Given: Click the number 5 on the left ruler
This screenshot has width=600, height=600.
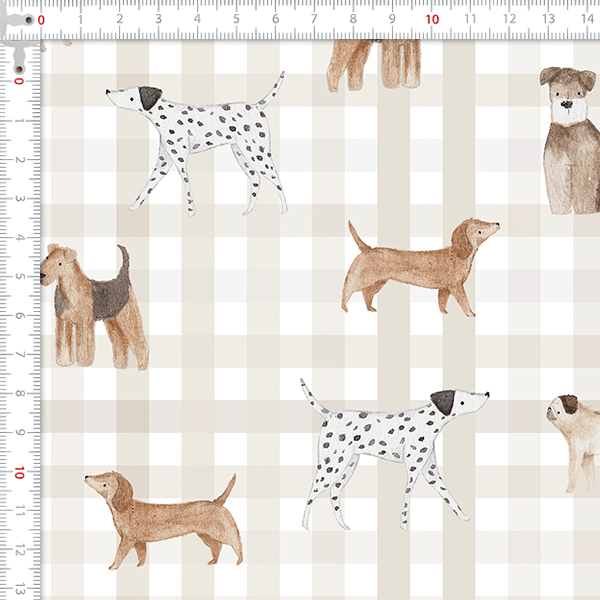Looking at the screenshot, I should click(18, 277).
